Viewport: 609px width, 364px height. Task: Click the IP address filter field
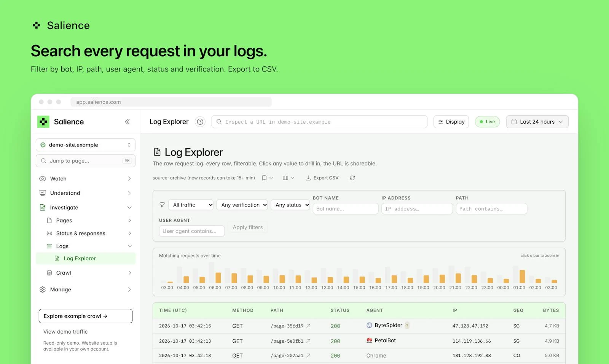click(417, 209)
